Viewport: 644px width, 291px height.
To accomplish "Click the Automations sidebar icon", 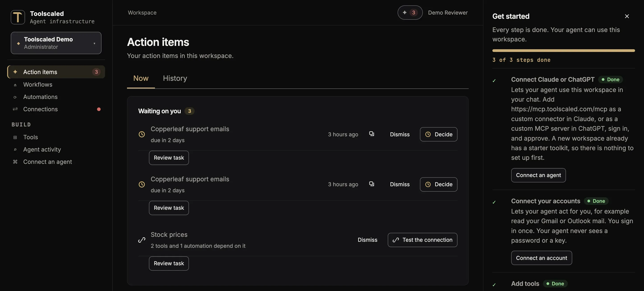I will [15, 97].
